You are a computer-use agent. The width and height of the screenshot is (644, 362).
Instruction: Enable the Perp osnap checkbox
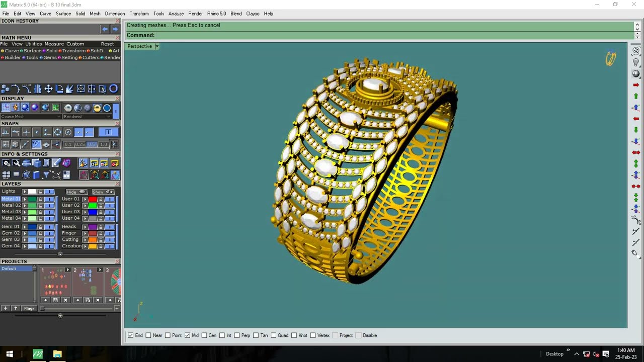coord(237,335)
